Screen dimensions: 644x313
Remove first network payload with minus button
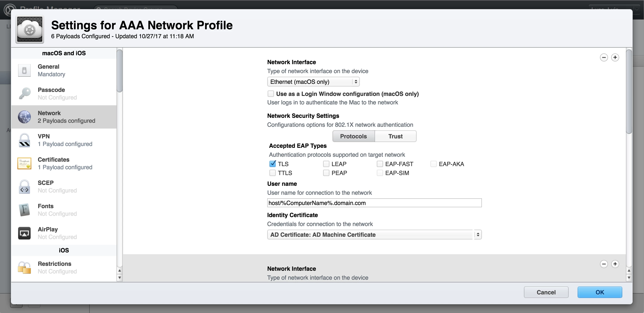[604, 57]
